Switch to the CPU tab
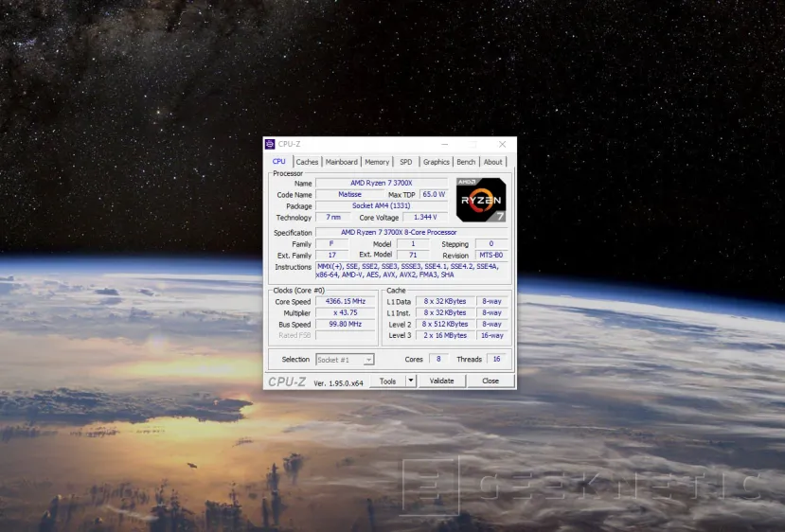Viewport: 785px width, 532px height. click(x=278, y=162)
